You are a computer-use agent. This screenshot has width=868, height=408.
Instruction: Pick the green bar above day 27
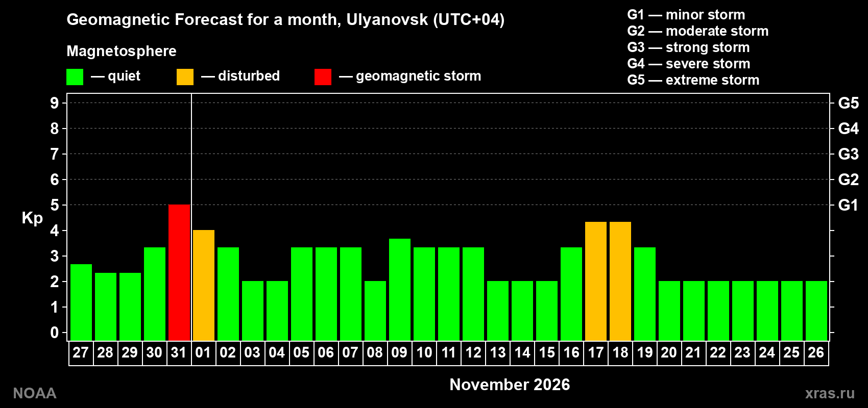tap(81, 302)
